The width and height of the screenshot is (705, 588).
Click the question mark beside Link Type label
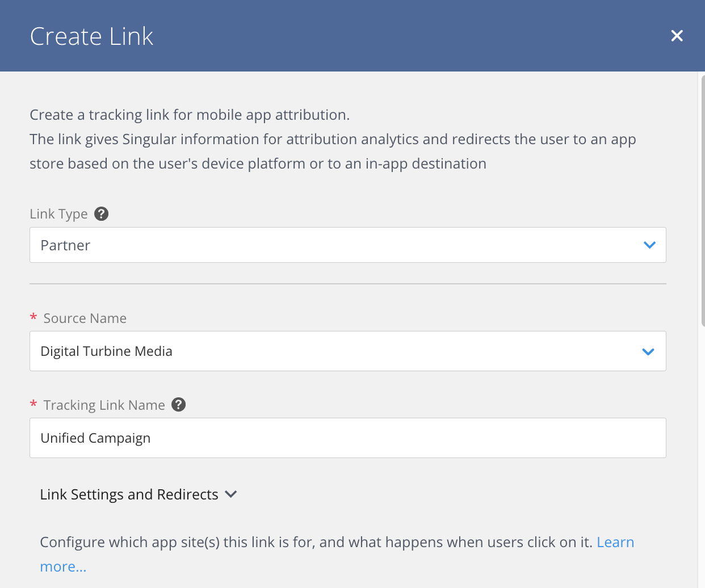coord(101,213)
